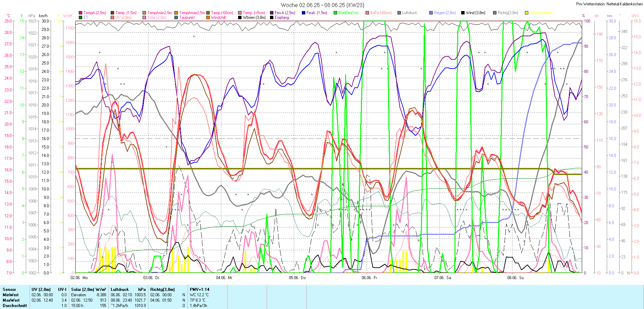Click the TempAmax2,5m legend color box

pyautogui.click(x=176, y=13)
